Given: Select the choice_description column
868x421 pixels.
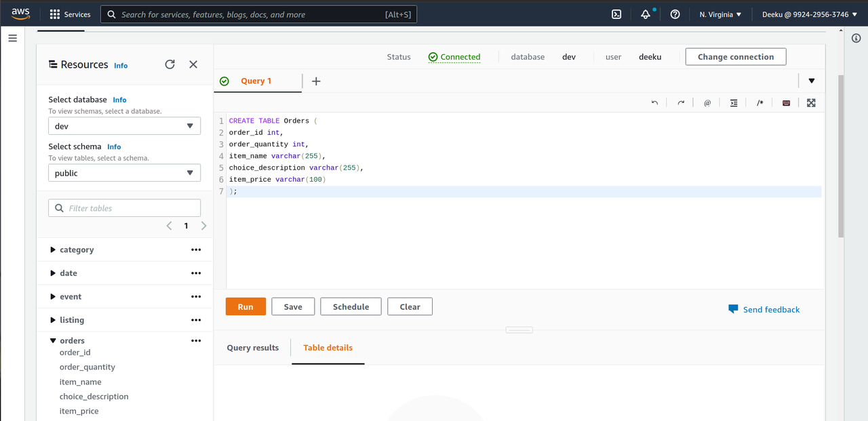Looking at the screenshot, I should [x=94, y=397].
